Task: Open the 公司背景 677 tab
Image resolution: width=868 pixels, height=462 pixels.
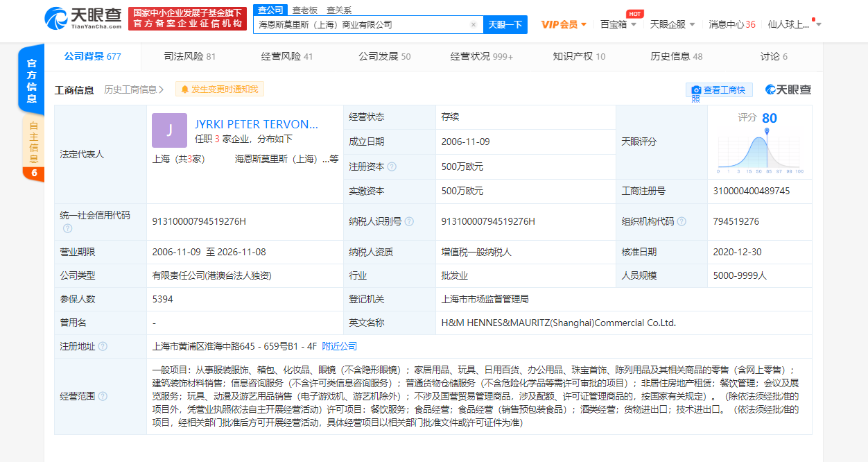Action: (x=92, y=56)
